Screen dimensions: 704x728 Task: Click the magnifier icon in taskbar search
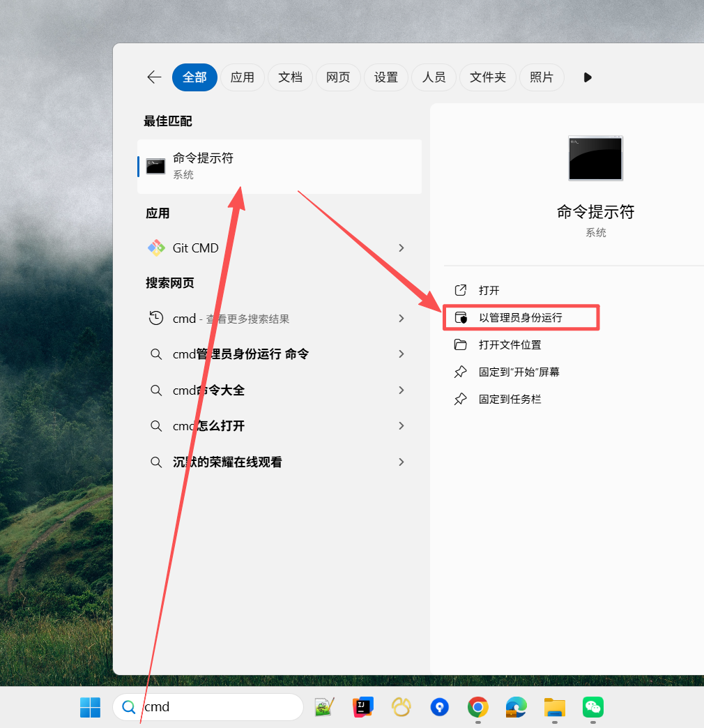(x=128, y=707)
